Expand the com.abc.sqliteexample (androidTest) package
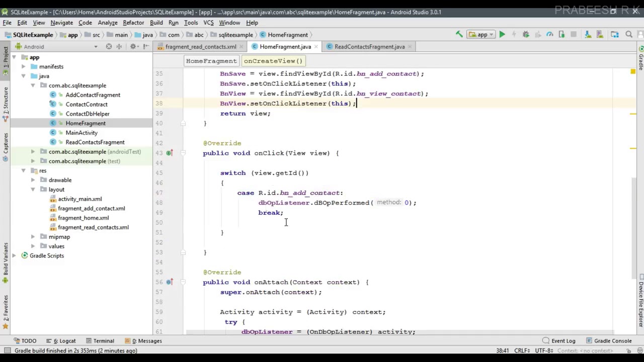Screen dimensions: 644x362 point(33,151)
